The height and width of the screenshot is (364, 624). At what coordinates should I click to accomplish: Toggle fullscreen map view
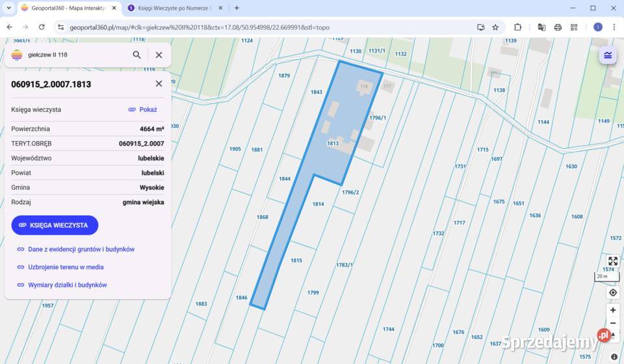(613, 261)
